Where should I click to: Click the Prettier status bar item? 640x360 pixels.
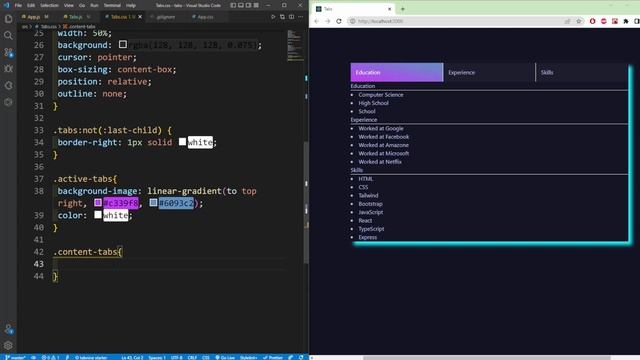(x=273, y=357)
